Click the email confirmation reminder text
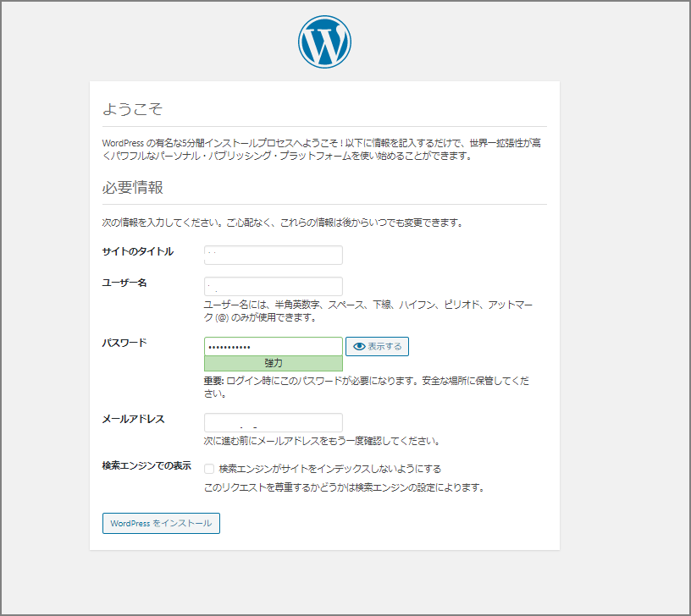Viewport: 691px width, 616px height. [x=321, y=441]
